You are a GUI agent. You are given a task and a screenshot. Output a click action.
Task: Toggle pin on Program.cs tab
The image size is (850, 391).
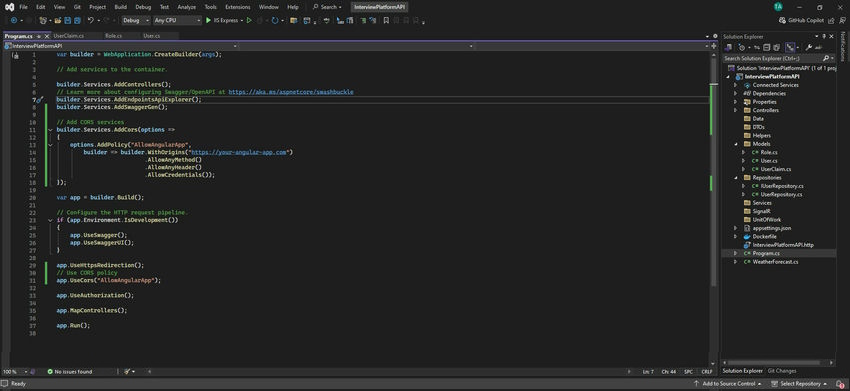(39, 36)
